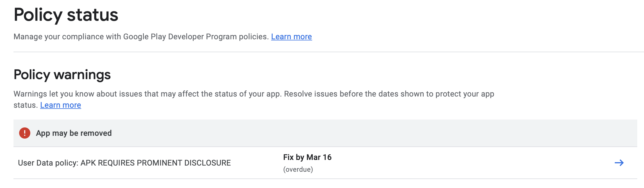This screenshot has width=644, height=188.
Task: Click the "Policy status" page heading
Action: tap(66, 15)
